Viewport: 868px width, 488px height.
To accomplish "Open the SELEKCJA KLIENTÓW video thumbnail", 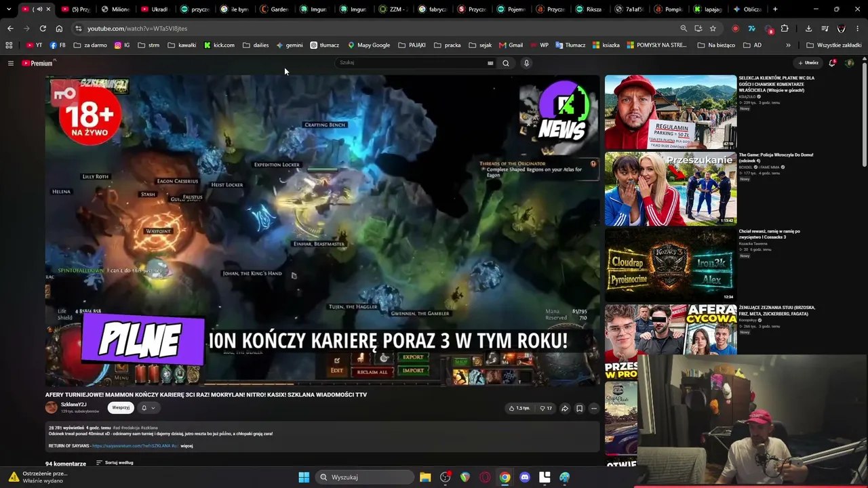I will tap(670, 112).
